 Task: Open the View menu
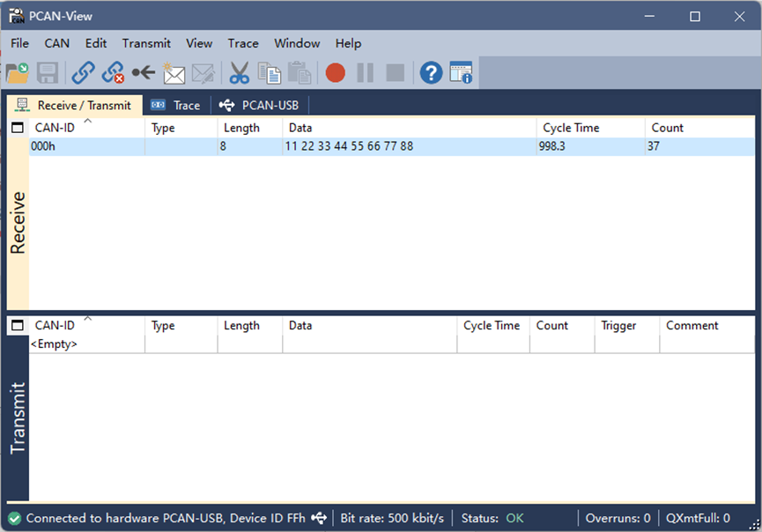(199, 43)
